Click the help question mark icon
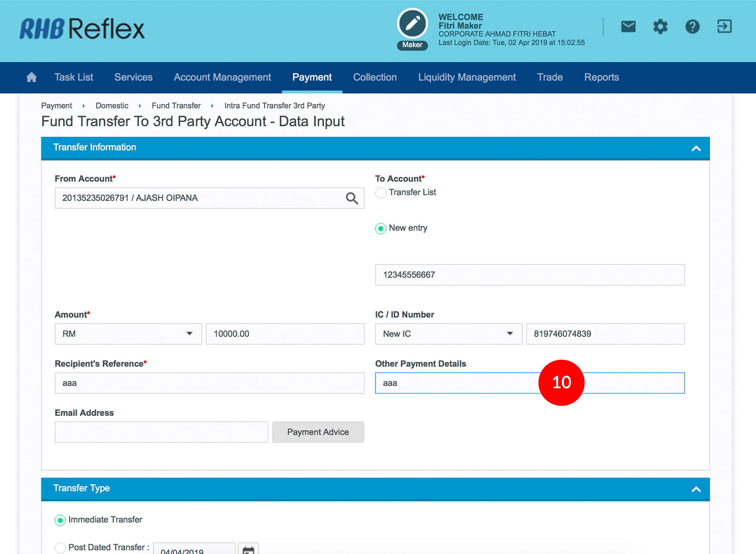 pyautogui.click(x=692, y=27)
